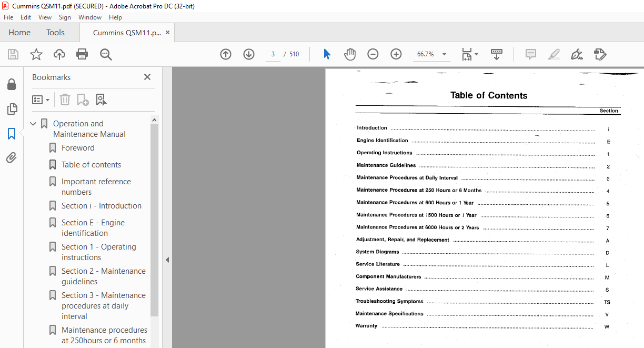Open the Section i - Introduction bookmark
This screenshot has height=348, width=644.
tap(102, 206)
